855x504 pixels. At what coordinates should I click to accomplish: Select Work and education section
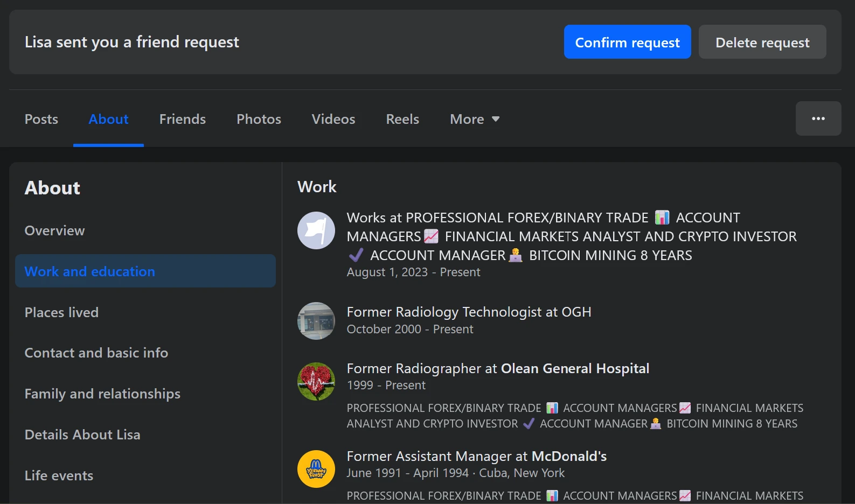click(x=145, y=271)
